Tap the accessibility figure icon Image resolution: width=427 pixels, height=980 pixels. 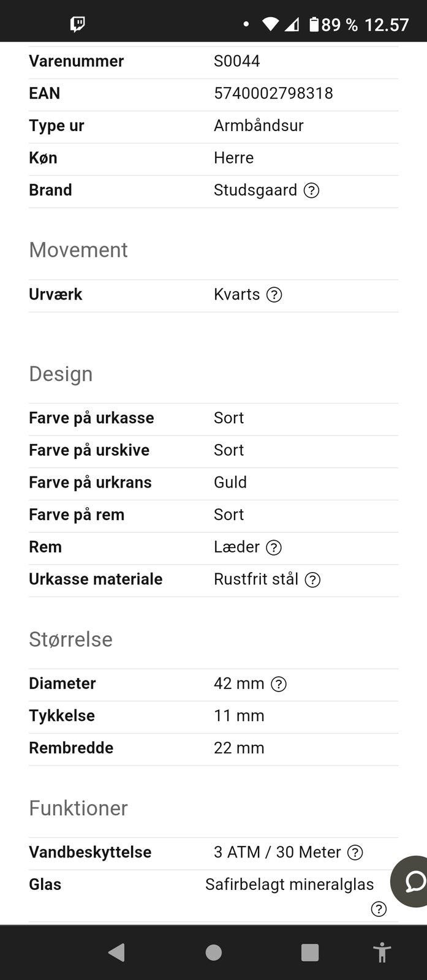pos(382,952)
